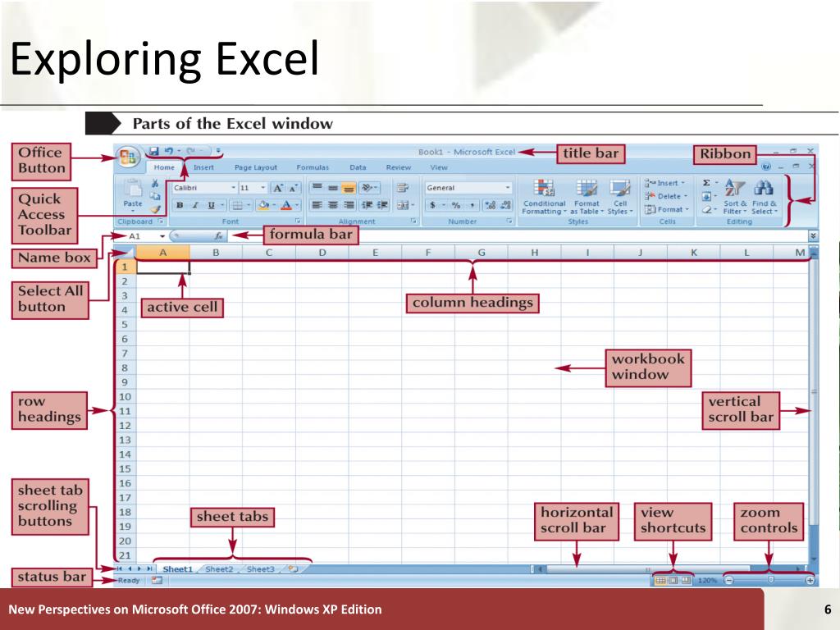Image resolution: width=840 pixels, height=630 pixels.
Task: Click the Copy icon in Clipboard group
Action: click(x=155, y=196)
